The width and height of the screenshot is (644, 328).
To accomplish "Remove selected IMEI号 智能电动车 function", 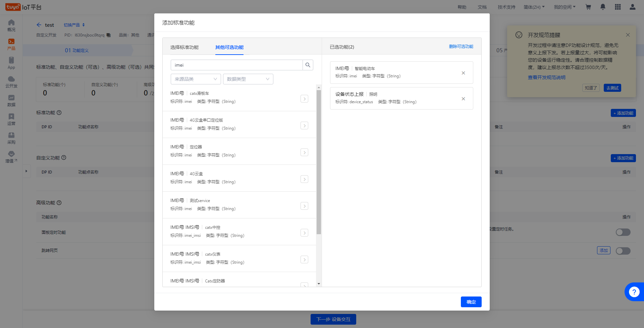I will pyautogui.click(x=463, y=73).
